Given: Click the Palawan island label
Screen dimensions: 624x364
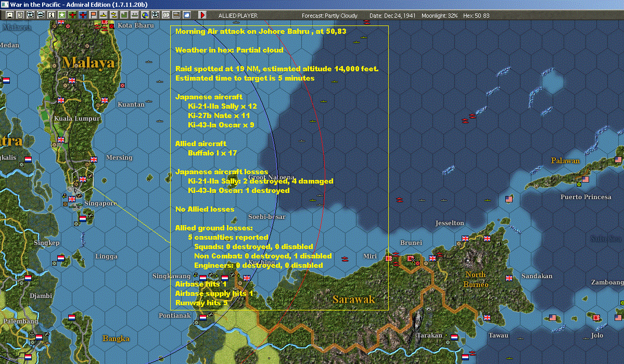Looking at the screenshot, I should [x=565, y=161].
